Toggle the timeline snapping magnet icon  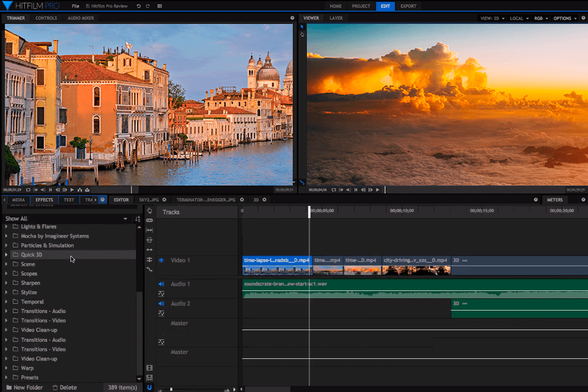pyautogui.click(x=149, y=387)
